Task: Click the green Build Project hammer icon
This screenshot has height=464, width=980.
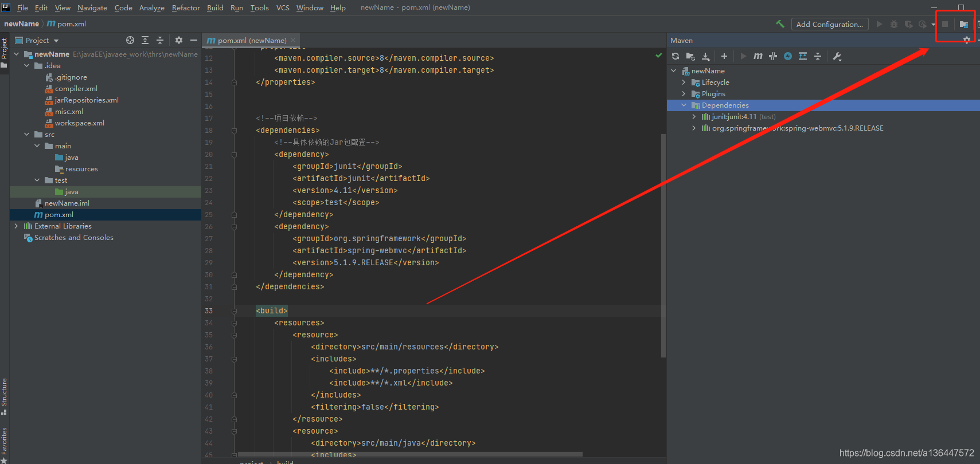Action: (x=780, y=24)
